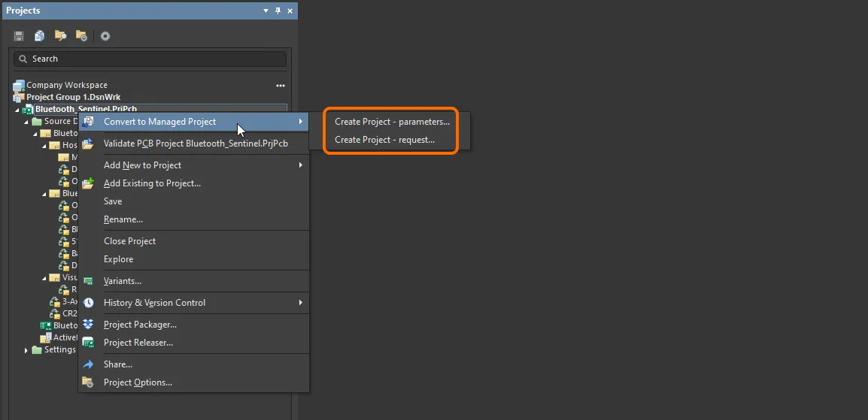Click the Company Workspace server icon

(19, 85)
